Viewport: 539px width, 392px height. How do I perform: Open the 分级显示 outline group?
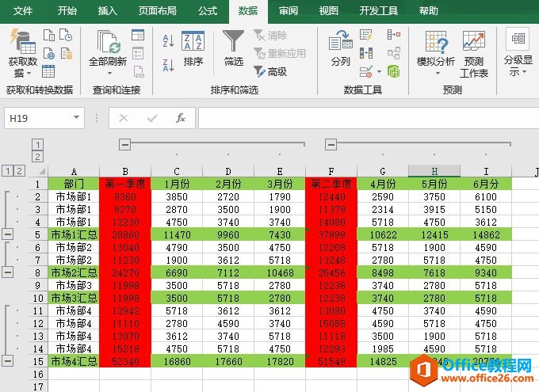pyautogui.click(x=518, y=52)
